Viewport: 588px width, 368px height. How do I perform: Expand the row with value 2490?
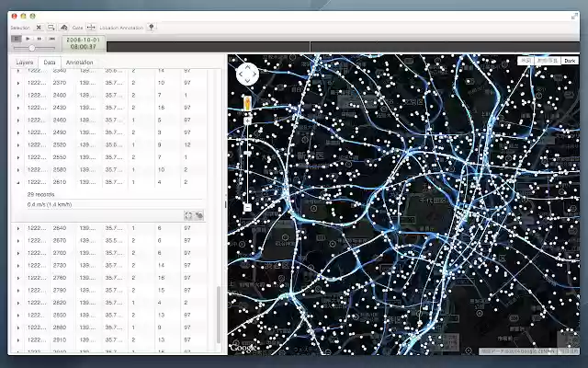pyautogui.click(x=18, y=132)
